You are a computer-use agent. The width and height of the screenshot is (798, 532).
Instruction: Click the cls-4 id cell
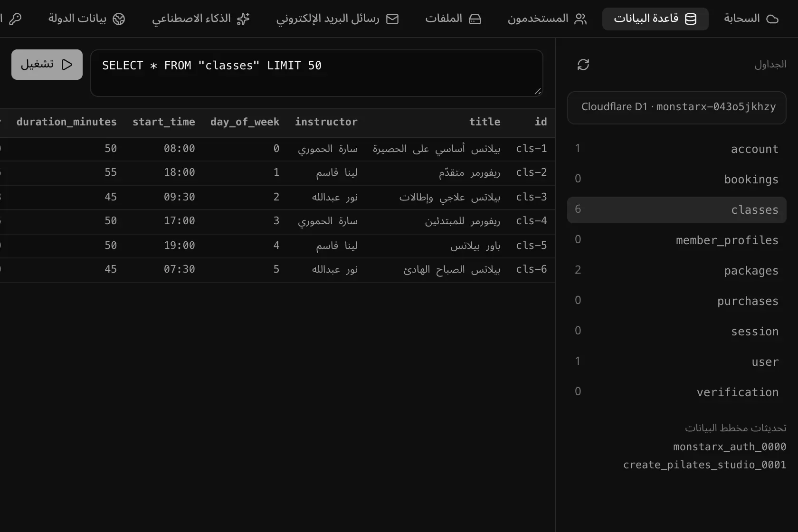(532, 221)
